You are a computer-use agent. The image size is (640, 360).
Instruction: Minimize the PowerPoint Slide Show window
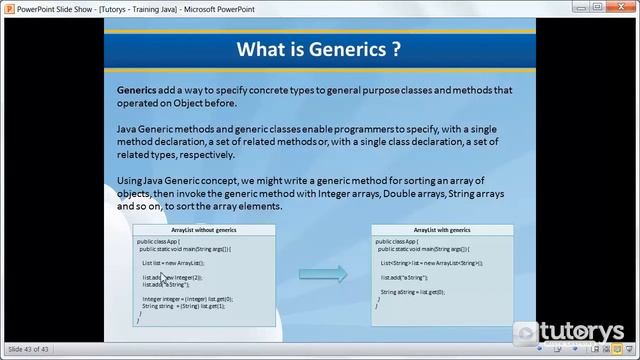(582, 7)
